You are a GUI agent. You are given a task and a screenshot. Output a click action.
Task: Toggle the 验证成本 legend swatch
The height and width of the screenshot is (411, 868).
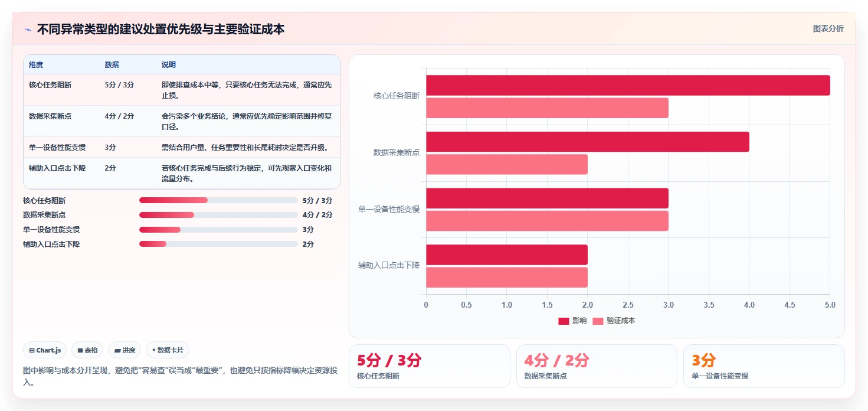[598, 321]
